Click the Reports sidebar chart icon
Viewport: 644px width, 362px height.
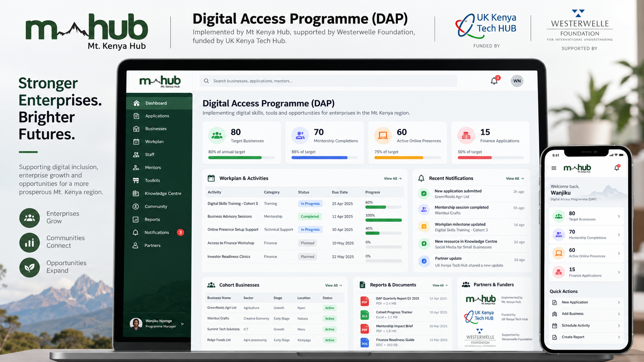(x=136, y=220)
